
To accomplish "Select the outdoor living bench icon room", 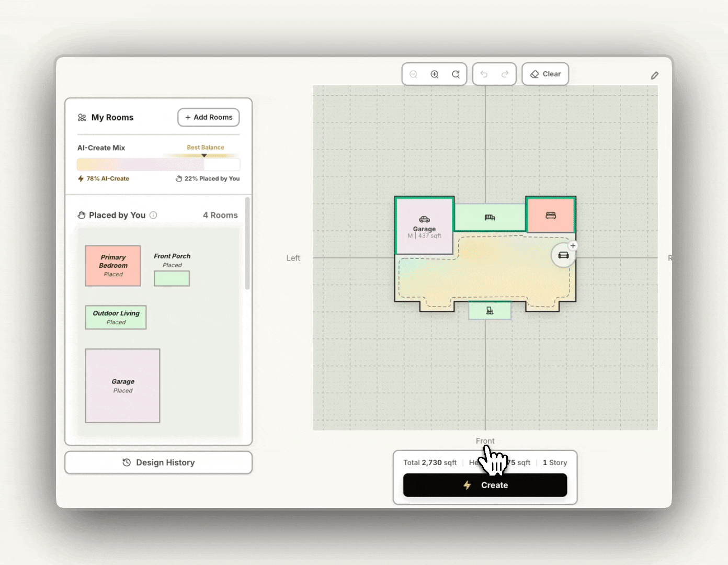I will [x=490, y=217].
